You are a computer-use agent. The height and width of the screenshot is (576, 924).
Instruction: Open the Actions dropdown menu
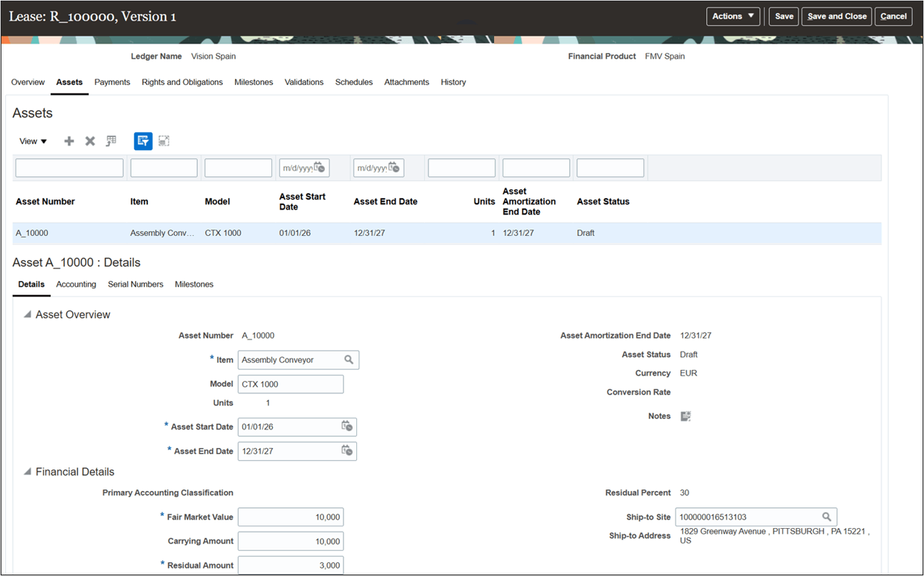733,16
